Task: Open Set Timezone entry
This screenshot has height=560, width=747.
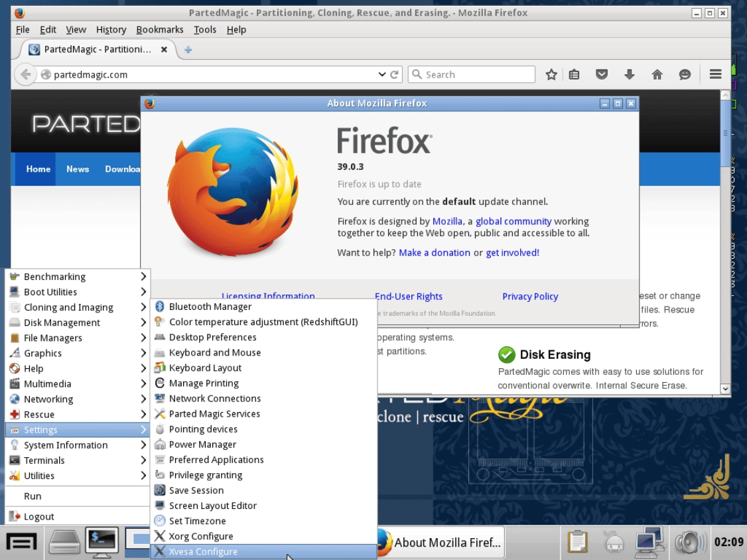Action: pyautogui.click(x=264, y=520)
